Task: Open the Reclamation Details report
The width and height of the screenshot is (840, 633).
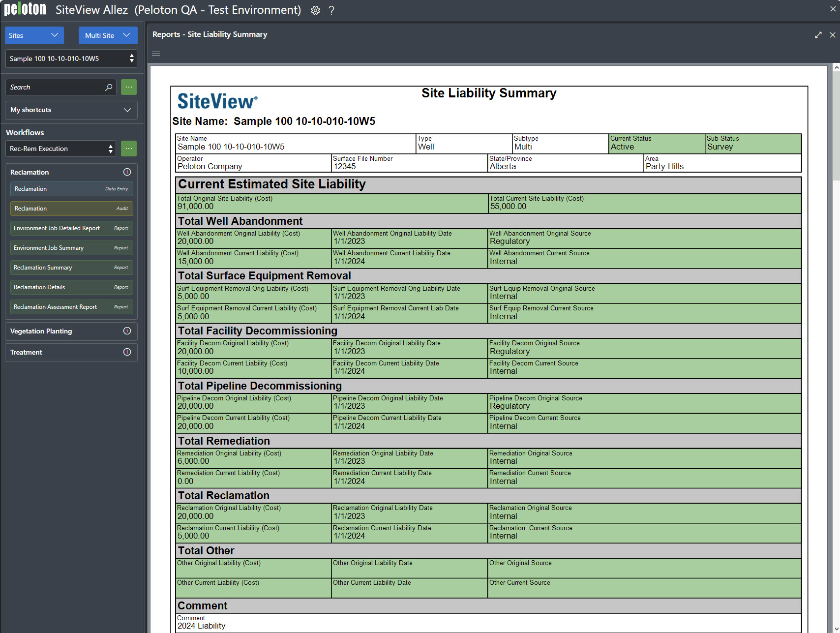Action: click(x=71, y=287)
